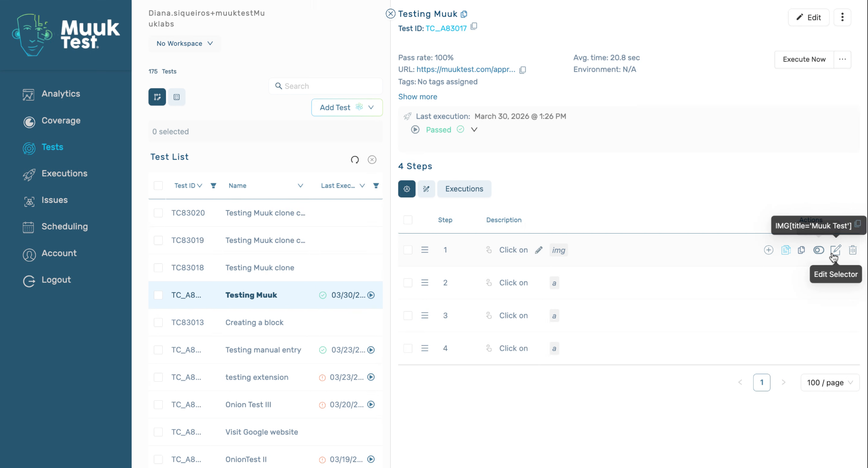Delete step 1 trash icon
Viewport: 868px width, 468px height.
click(853, 250)
